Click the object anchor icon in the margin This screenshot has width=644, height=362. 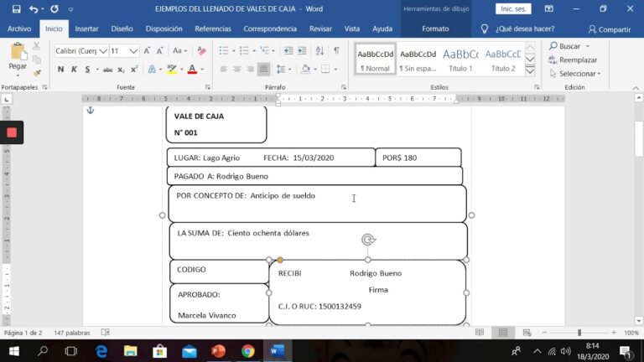click(91, 110)
